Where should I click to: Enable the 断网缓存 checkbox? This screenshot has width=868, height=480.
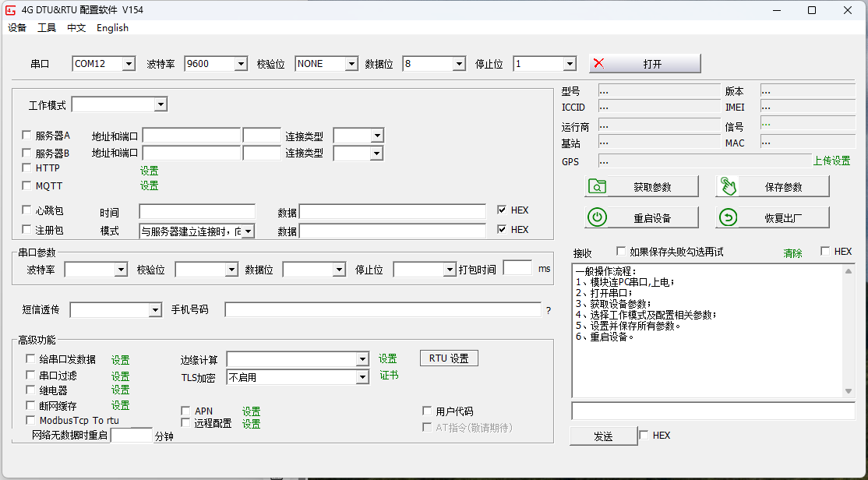(x=31, y=405)
